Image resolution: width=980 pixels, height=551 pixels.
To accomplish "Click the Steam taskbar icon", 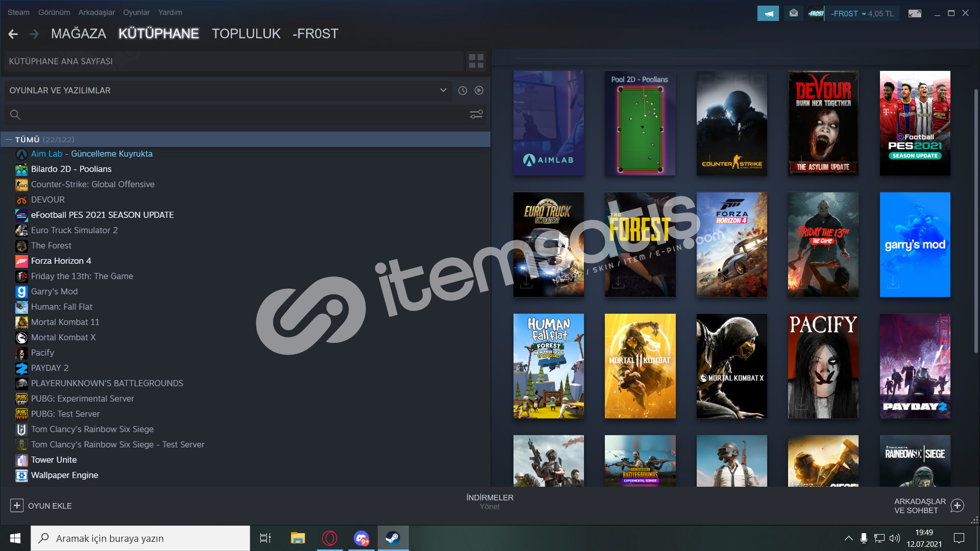I will point(393,538).
